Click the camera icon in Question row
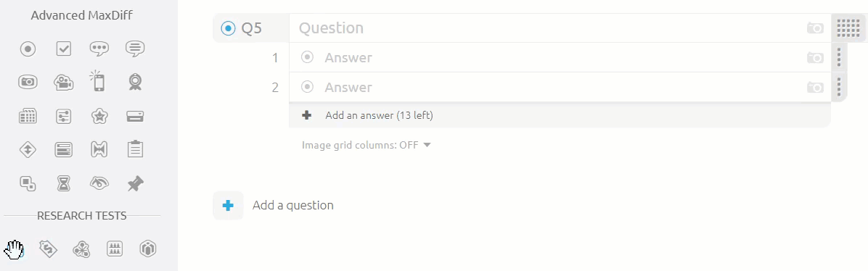Screen dimensions: 868x271 (x=815, y=28)
